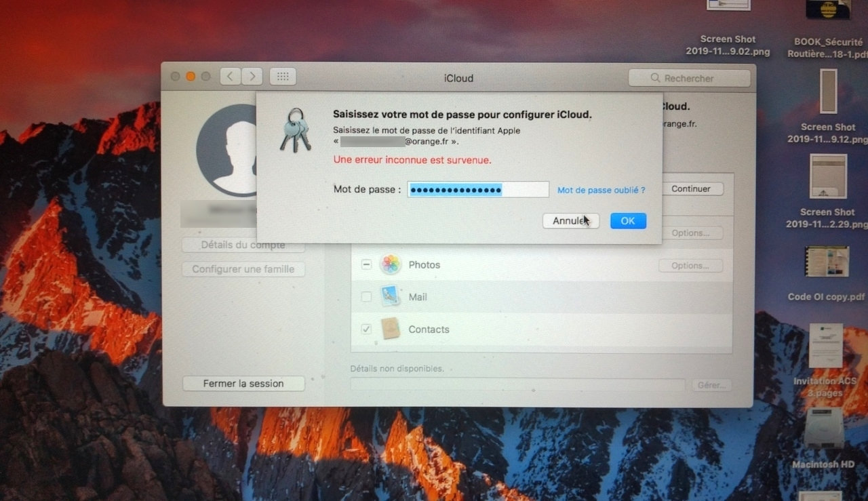868x501 pixels.
Task: Select the Screen Shot 2019-11...2.29.png desktop file
Action: pos(827,192)
